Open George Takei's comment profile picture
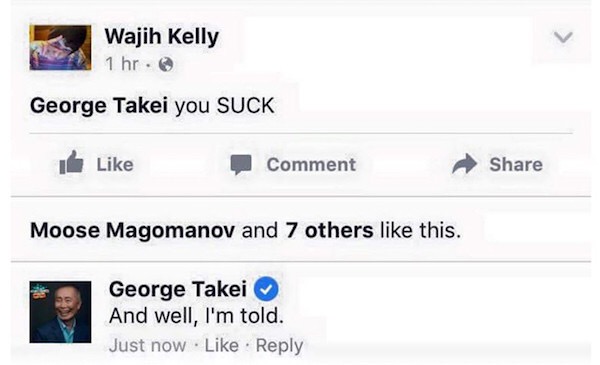The image size is (600, 365). [60, 312]
